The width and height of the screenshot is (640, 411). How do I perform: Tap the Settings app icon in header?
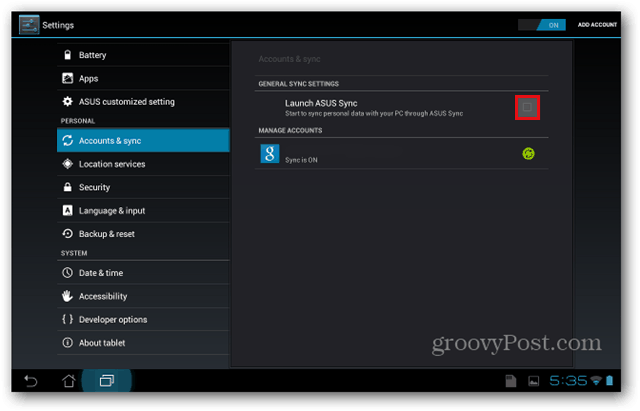(x=29, y=24)
